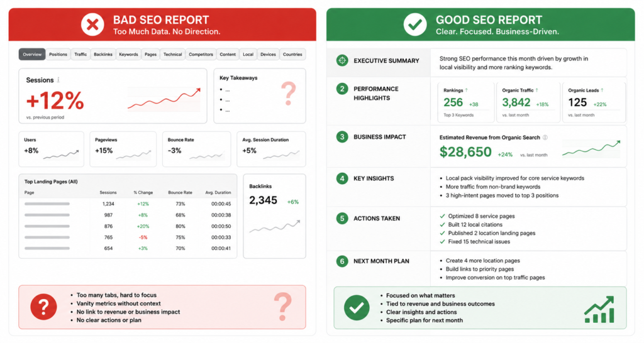Open the Local tab

click(x=248, y=54)
